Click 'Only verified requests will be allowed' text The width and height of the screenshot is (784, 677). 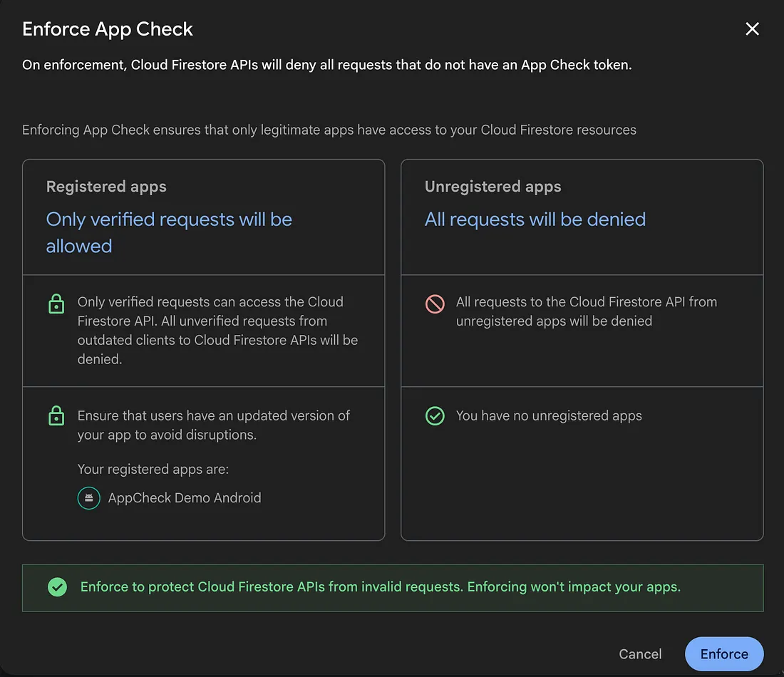[x=169, y=232]
